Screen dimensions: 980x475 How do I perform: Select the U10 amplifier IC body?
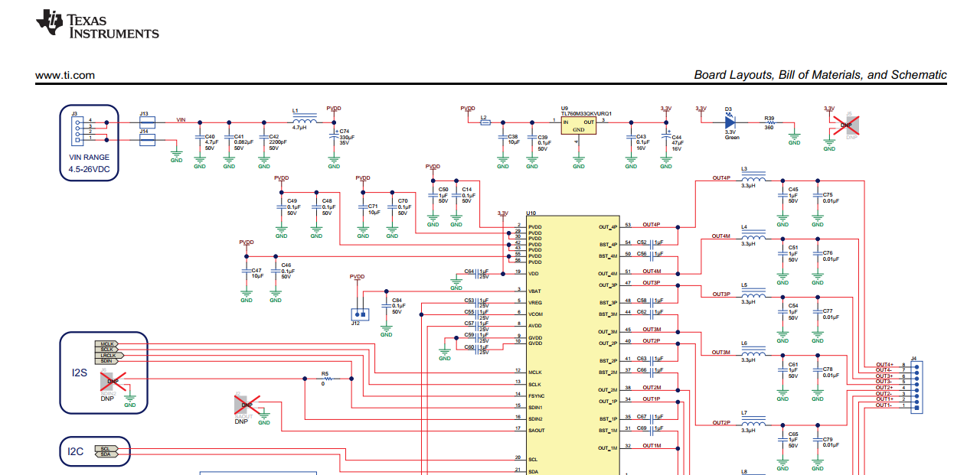pyautogui.click(x=572, y=345)
